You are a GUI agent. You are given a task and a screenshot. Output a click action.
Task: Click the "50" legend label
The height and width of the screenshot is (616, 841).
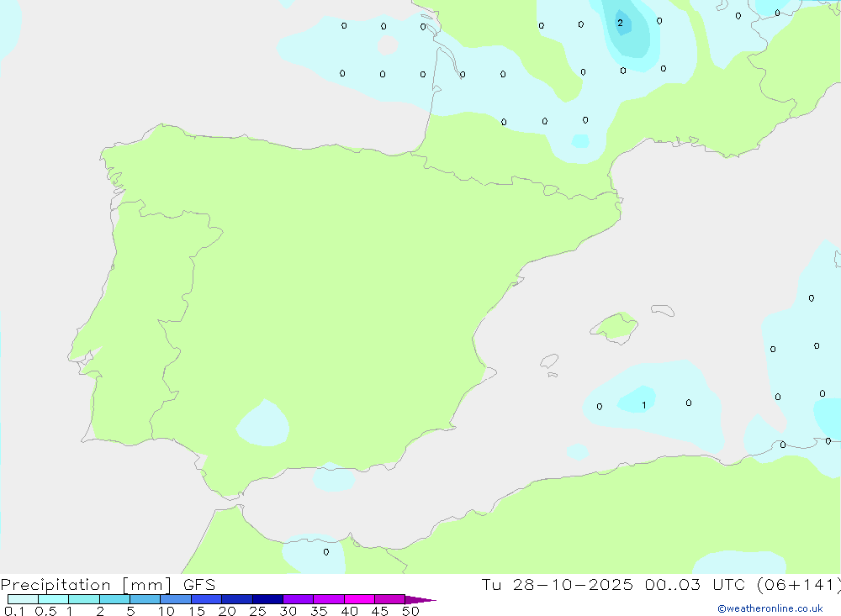(x=411, y=611)
